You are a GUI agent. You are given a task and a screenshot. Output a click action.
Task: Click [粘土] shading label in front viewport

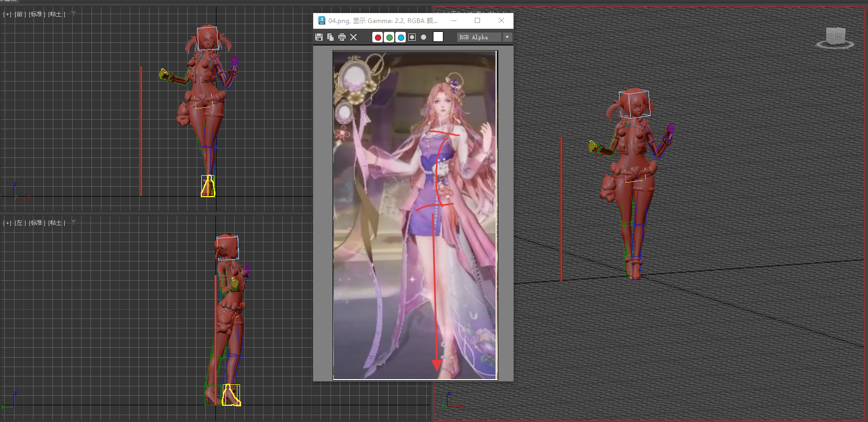[56, 14]
